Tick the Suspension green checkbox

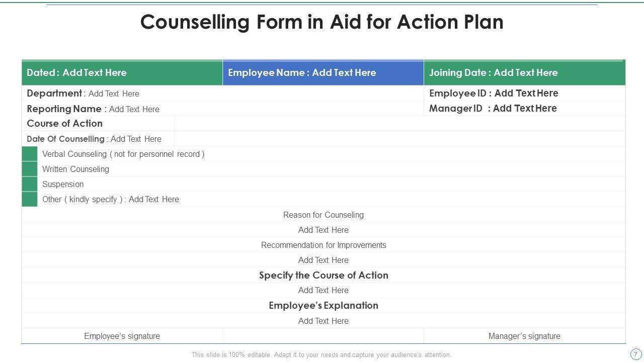pos(30,184)
